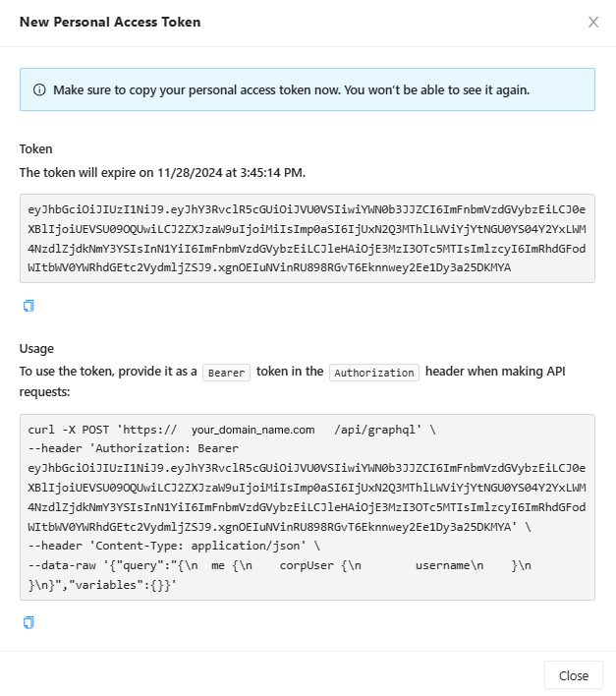Viewport: 616px width, 696px height.
Task: Click the copy-token-now warning message
Action: tap(291, 89)
